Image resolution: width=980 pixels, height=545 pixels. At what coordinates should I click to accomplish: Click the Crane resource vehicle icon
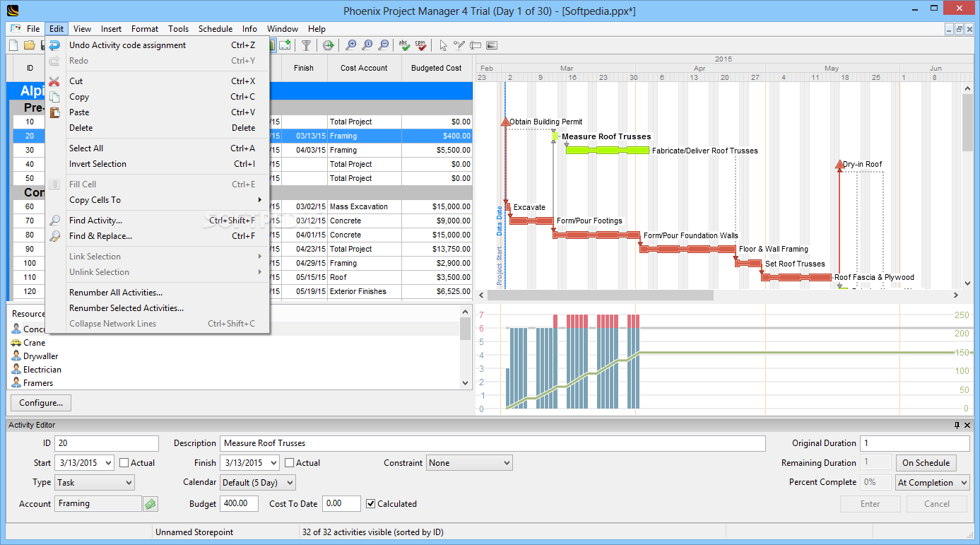click(16, 343)
